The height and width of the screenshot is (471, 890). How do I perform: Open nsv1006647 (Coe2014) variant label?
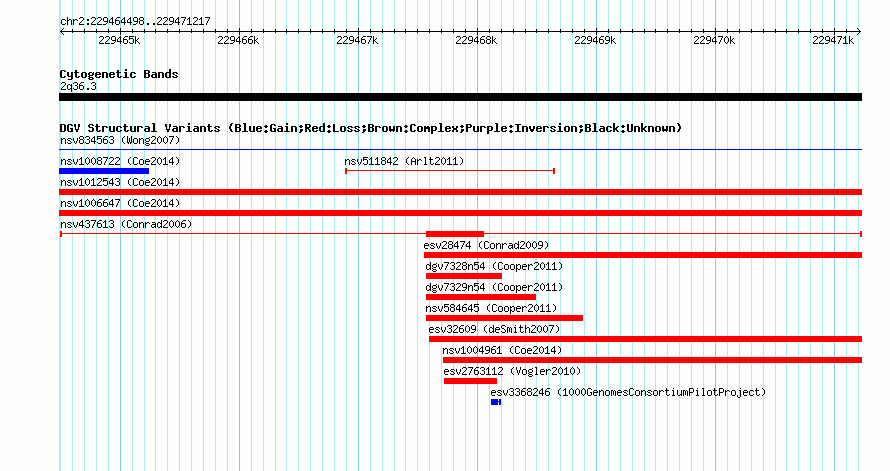click(120, 203)
